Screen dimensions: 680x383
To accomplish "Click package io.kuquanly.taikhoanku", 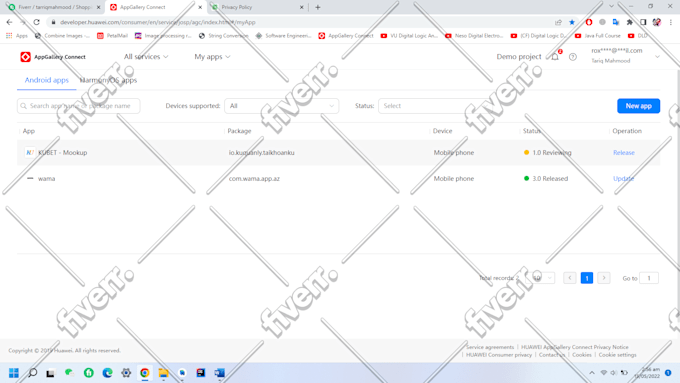I will tap(262, 153).
